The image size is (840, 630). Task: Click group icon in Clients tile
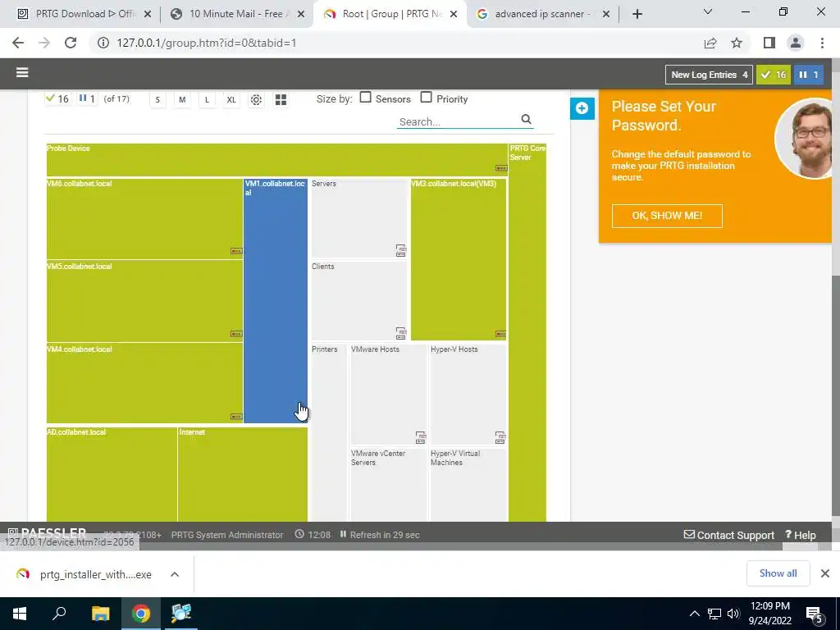point(400,333)
